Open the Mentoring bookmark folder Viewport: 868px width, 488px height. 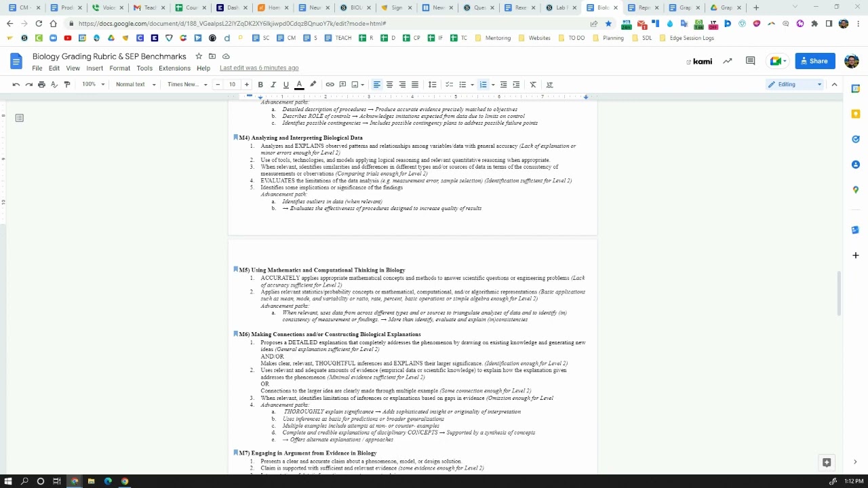point(493,38)
